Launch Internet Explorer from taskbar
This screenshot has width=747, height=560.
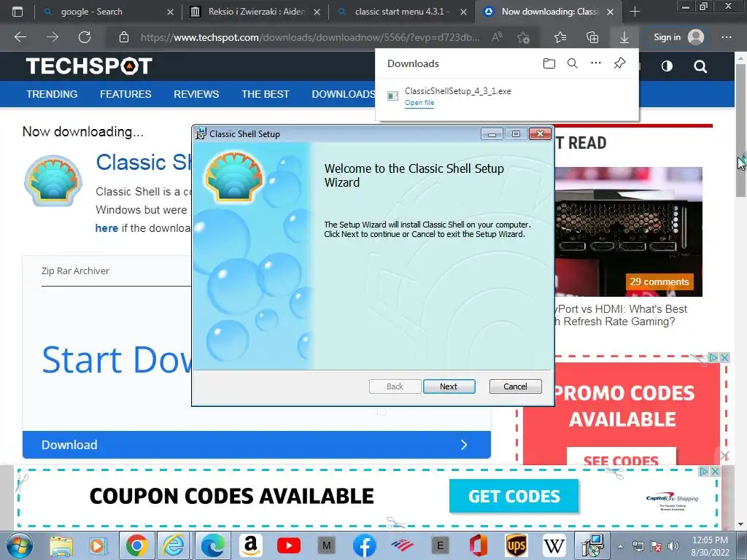pos(174,545)
